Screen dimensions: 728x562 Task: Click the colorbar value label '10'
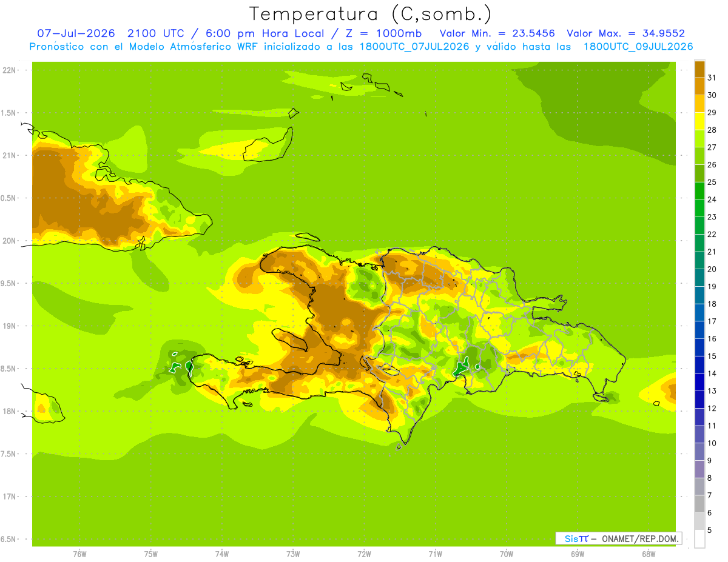pos(712,443)
